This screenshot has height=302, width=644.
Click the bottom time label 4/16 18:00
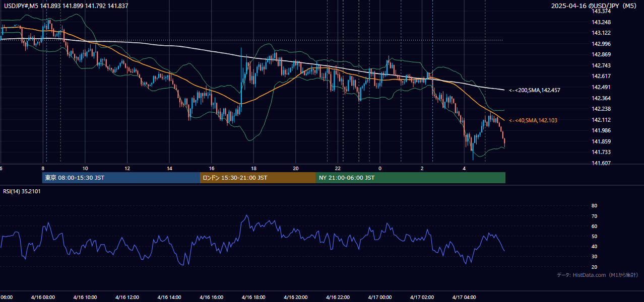[x=253, y=297]
